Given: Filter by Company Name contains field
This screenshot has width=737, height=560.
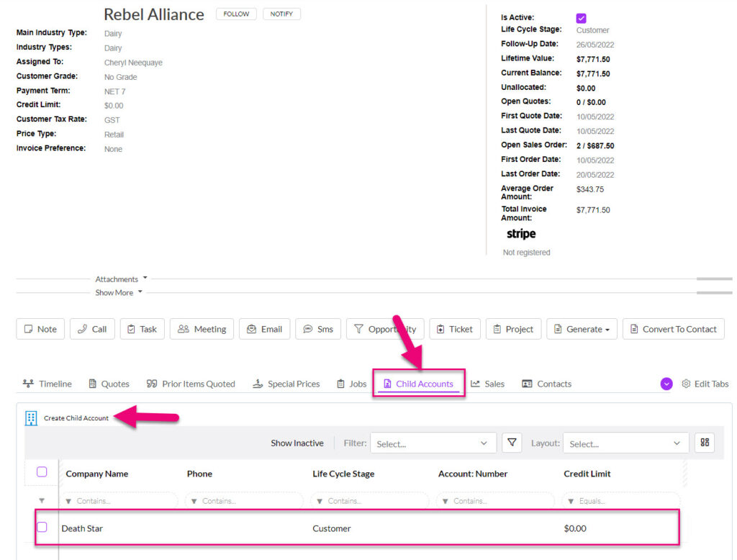Looking at the screenshot, I should [x=120, y=501].
